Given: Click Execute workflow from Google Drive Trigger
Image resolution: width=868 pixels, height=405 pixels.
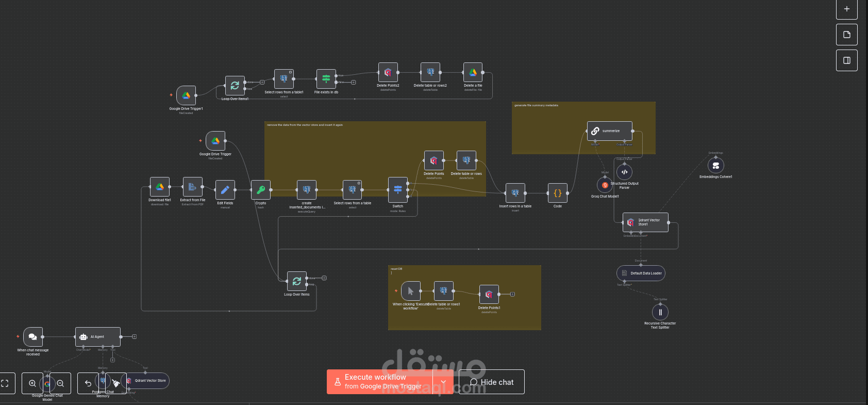Looking at the screenshot, I should pyautogui.click(x=380, y=382).
